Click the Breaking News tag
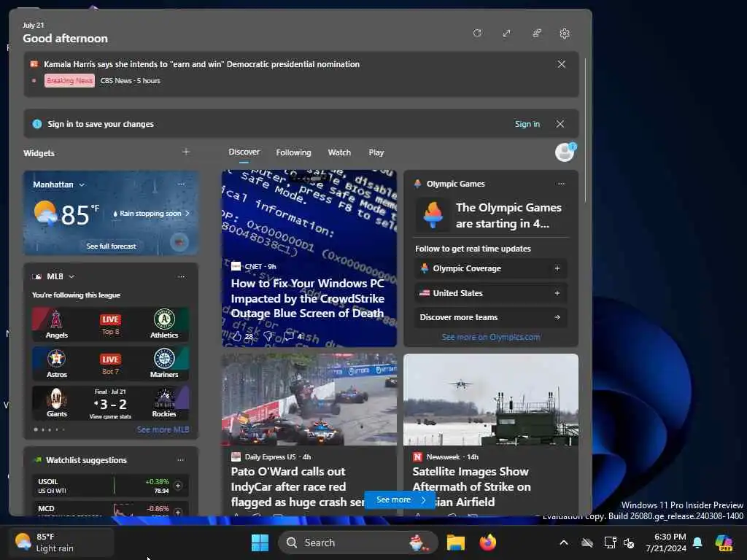The height and width of the screenshot is (560, 747). pyautogui.click(x=69, y=80)
